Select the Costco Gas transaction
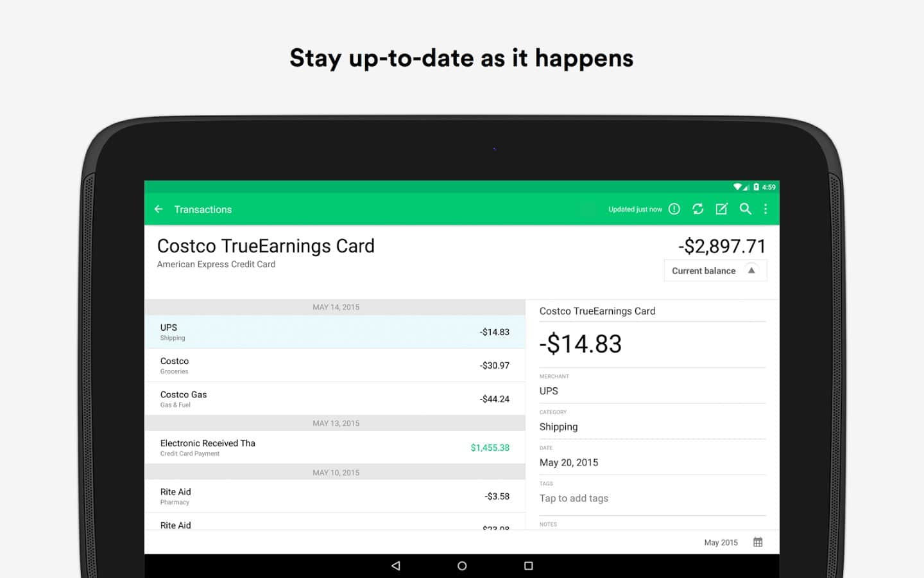 (x=334, y=399)
